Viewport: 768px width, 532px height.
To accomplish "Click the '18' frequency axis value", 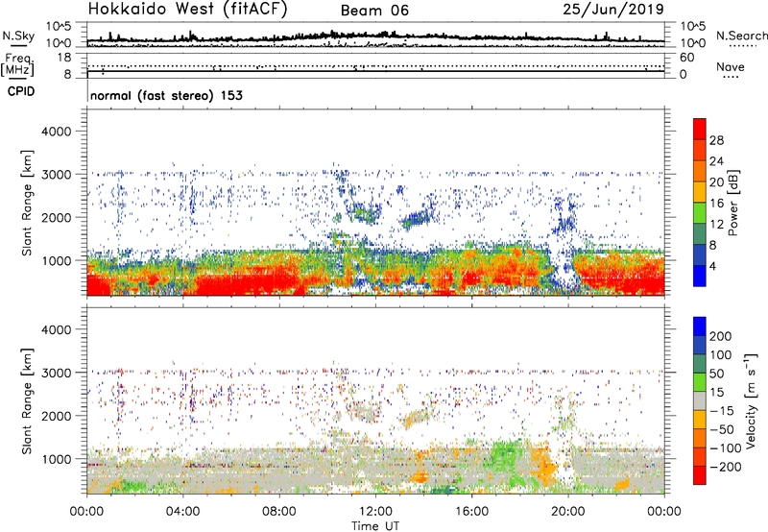I will click(x=64, y=58).
